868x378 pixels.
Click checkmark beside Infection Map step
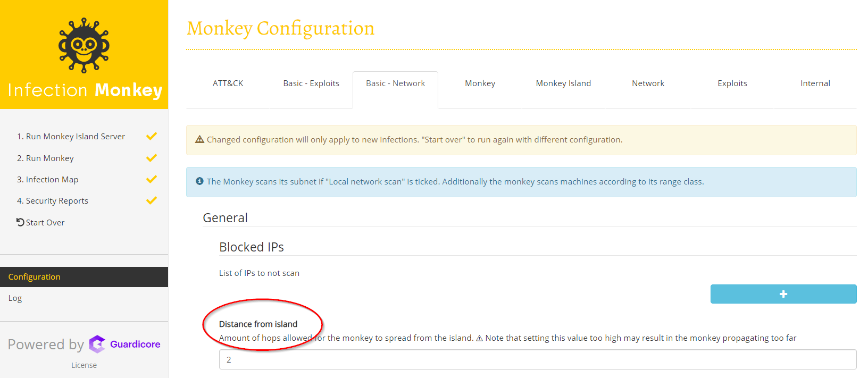pos(152,179)
